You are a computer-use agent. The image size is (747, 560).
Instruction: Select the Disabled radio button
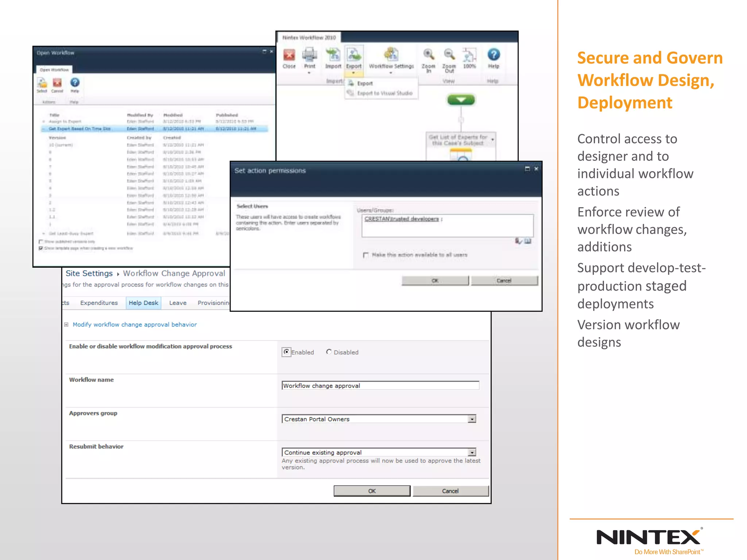click(329, 352)
